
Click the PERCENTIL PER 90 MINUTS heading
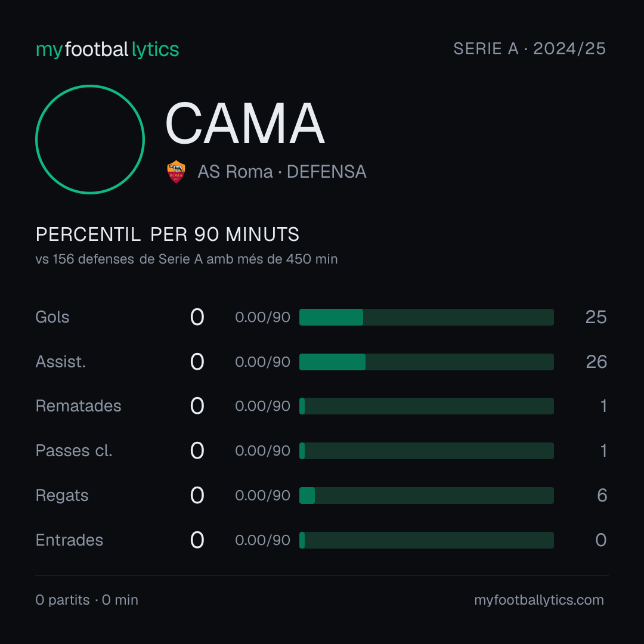[x=167, y=234]
